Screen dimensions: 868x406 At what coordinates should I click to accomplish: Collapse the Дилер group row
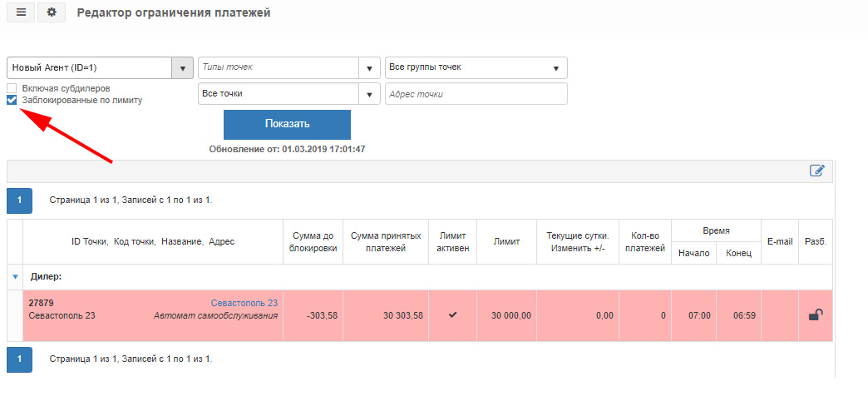tap(15, 277)
